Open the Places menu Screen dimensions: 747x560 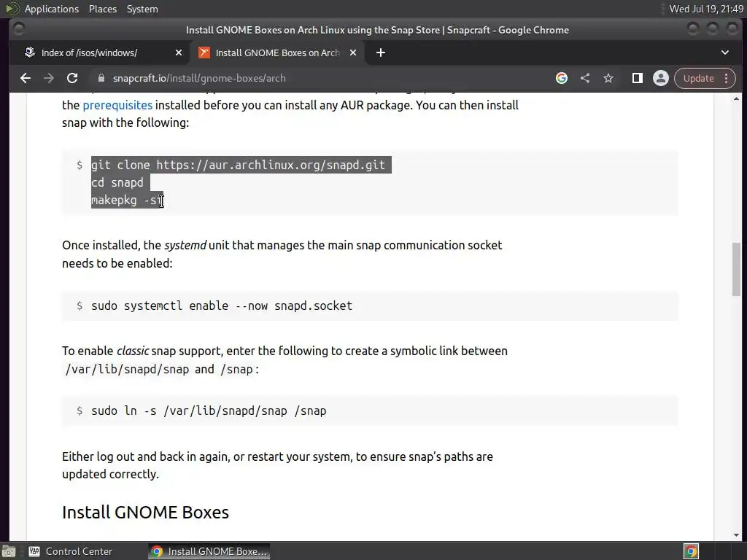[x=102, y=9]
